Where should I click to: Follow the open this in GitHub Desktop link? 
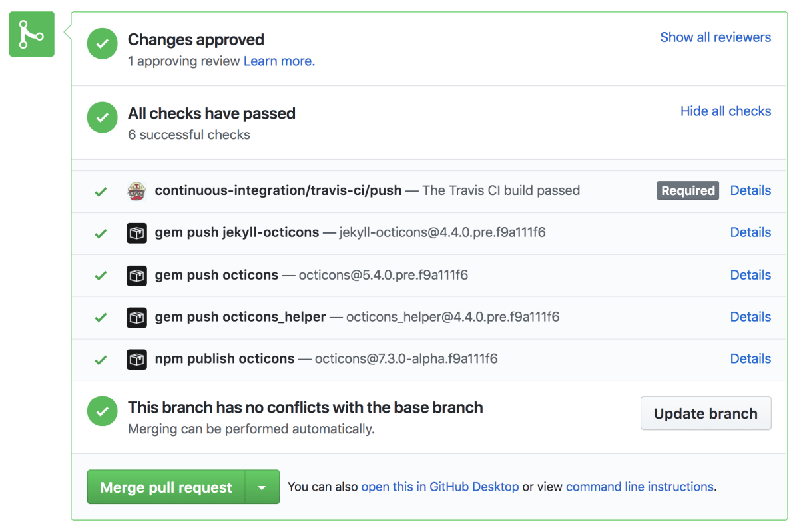439,487
